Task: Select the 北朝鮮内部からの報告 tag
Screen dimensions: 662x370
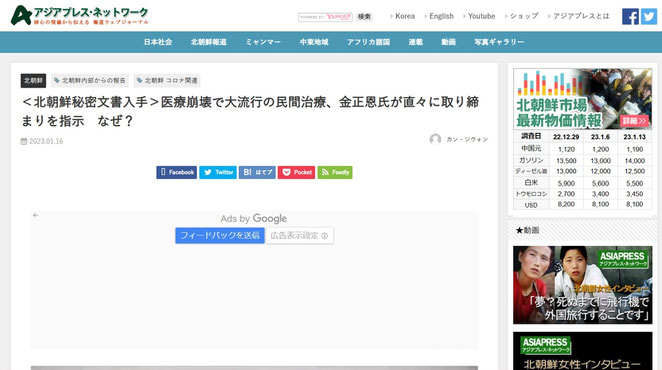Action: [90, 80]
